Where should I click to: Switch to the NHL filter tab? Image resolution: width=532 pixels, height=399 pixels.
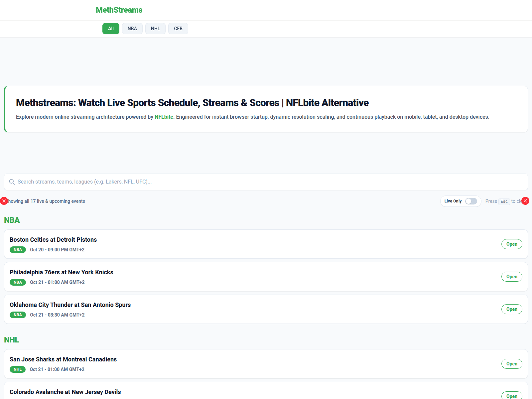[155, 29]
